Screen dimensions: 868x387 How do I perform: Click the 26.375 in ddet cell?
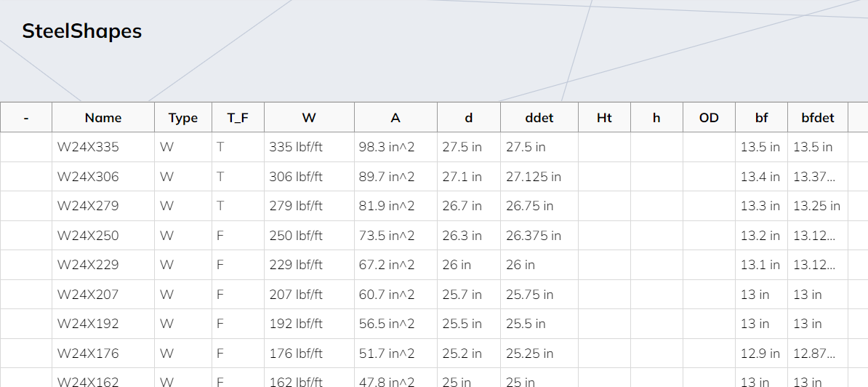[x=539, y=235]
